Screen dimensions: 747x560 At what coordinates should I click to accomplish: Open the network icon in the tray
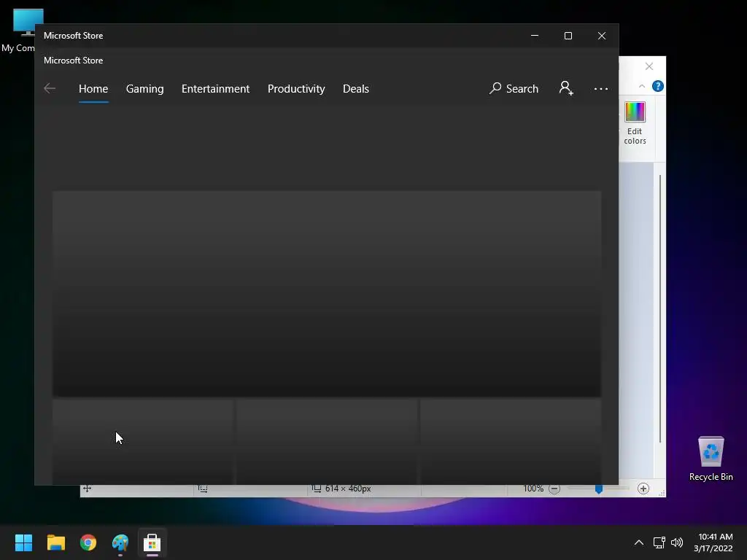pos(659,542)
